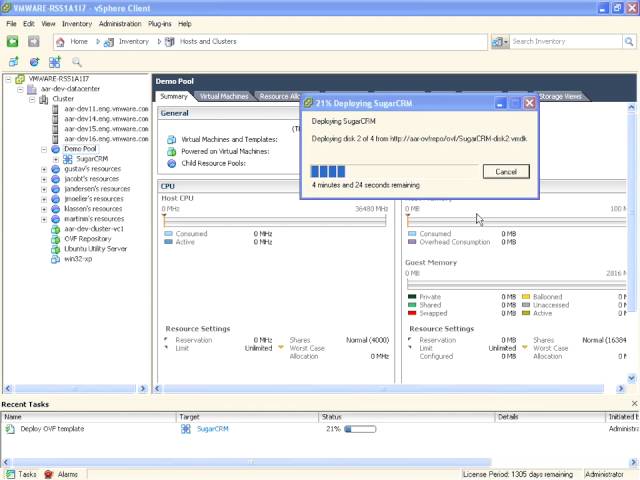Select host aar-dev14.eng.vmware.com
The height and width of the screenshot is (480, 640).
tap(106, 119)
